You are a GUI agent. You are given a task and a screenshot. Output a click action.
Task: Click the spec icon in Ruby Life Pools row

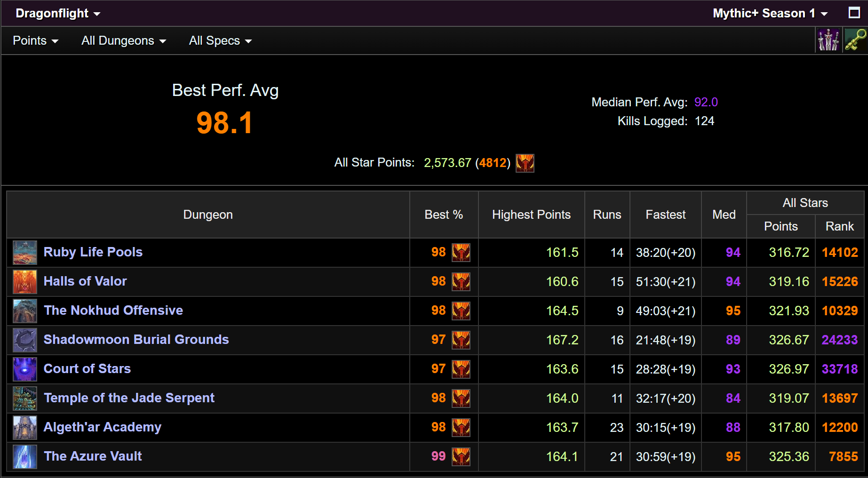pyautogui.click(x=461, y=253)
